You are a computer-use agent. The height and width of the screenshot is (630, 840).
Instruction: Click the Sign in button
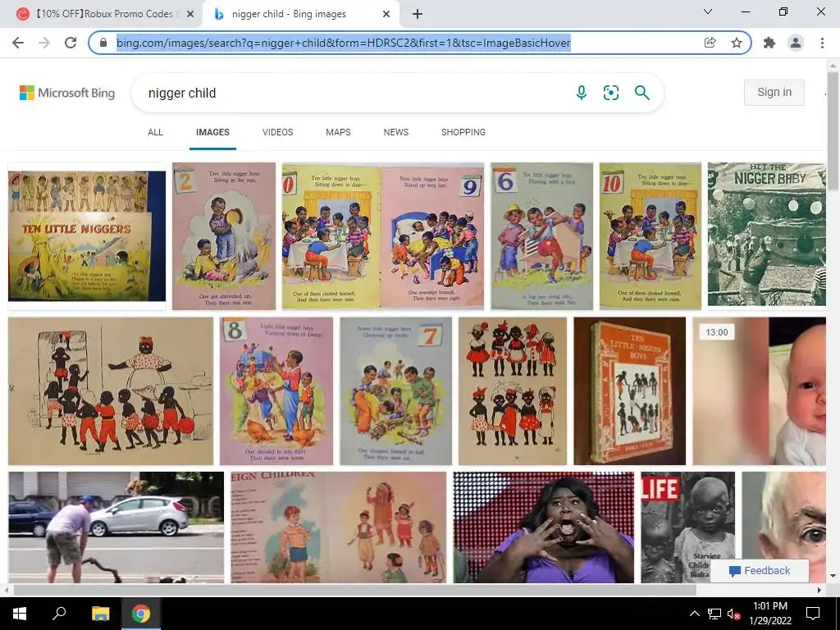(x=774, y=92)
